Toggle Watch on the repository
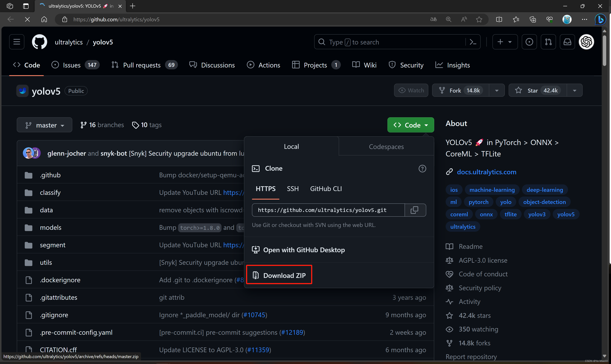611x364 pixels. tap(411, 90)
